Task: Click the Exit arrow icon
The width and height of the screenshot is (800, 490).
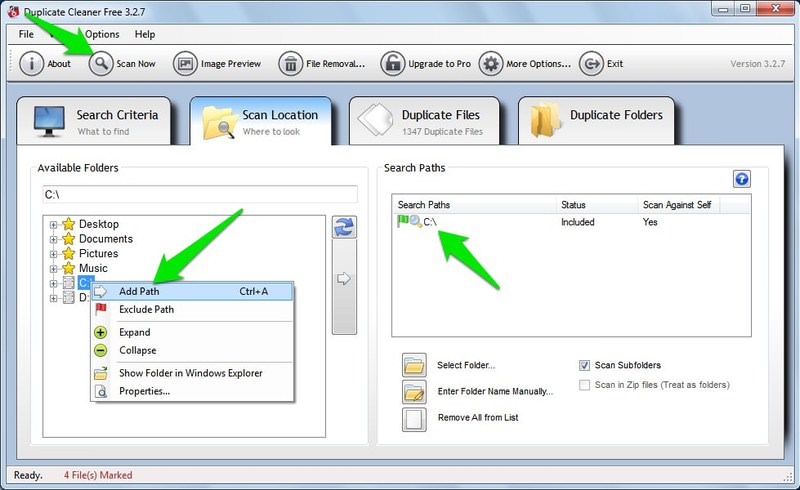Action: [x=591, y=64]
